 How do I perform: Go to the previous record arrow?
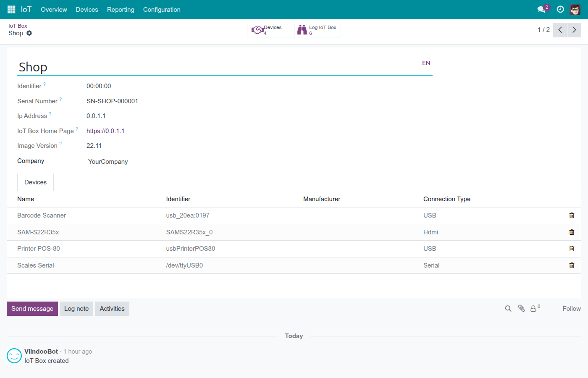[x=560, y=30]
